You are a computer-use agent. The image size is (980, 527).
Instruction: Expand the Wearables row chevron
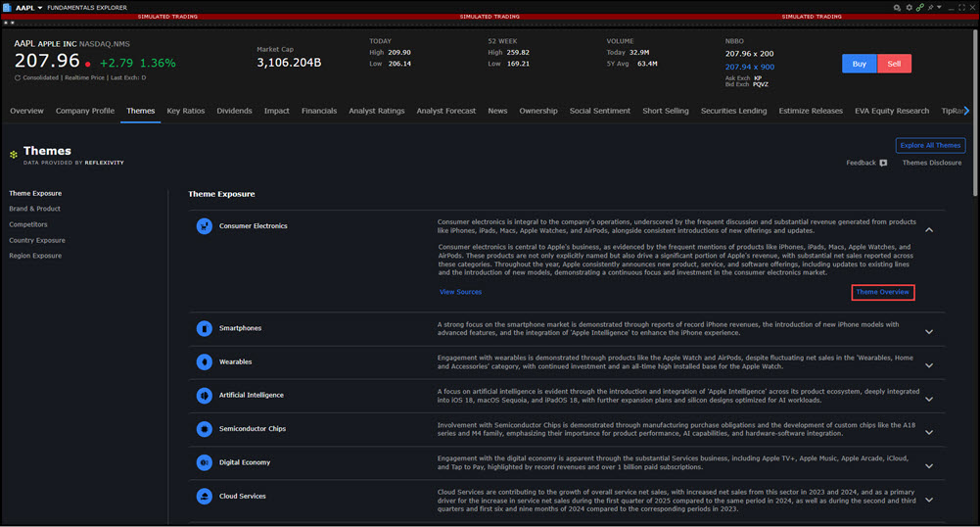pos(929,365)
